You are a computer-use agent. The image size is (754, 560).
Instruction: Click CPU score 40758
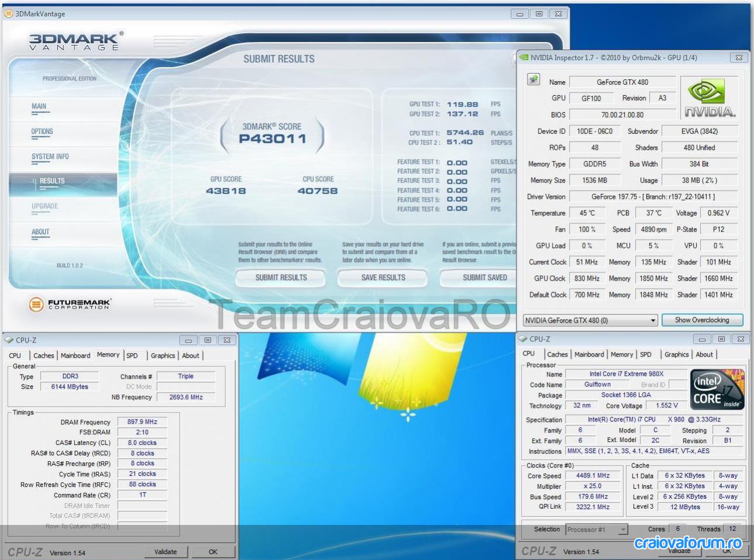tap(318, 191)
